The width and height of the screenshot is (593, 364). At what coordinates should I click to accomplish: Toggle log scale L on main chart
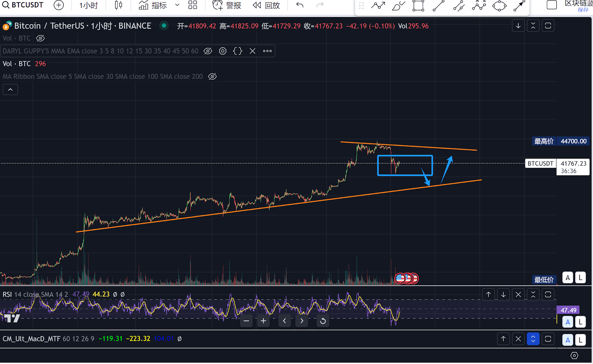pyautogui.click(x=580, y=278)
